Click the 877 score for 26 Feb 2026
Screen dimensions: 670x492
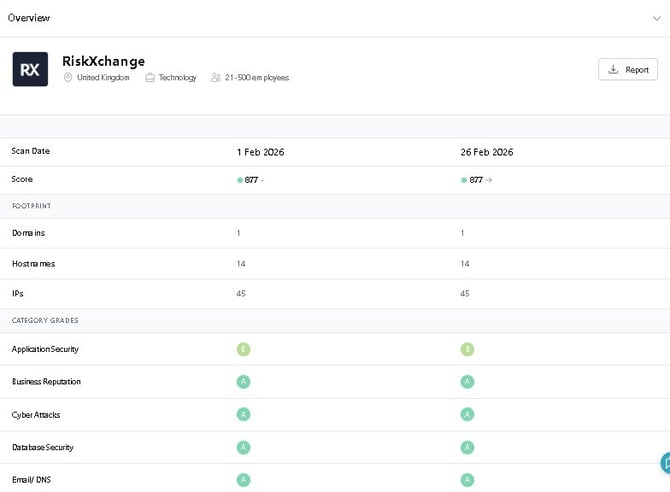(x=475, y=180)
